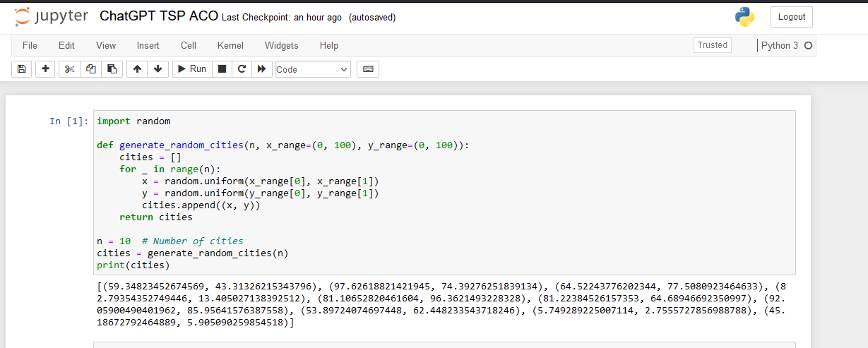Cut selected cells with scissors icon
The image size is (868, 348).
click(69, 69)
